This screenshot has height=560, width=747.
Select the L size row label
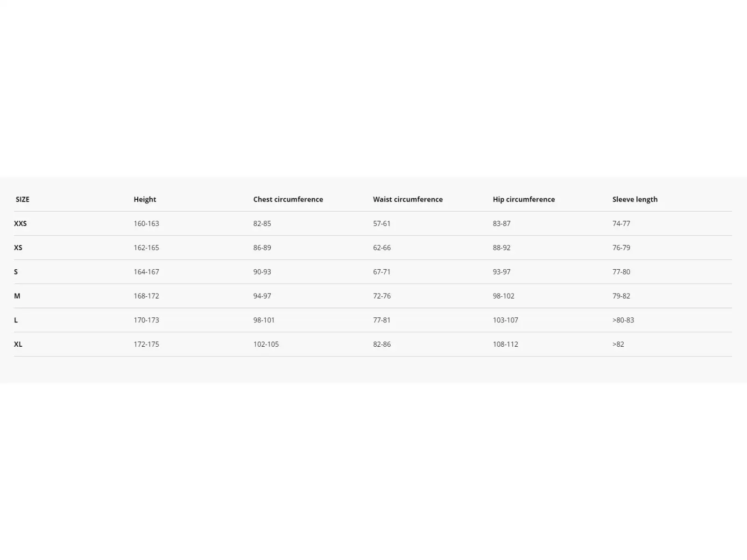pos(16,320)
